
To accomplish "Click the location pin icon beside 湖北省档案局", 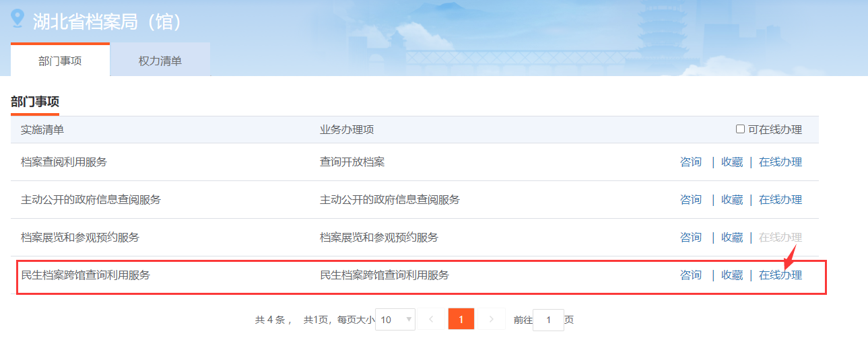I will tap(18, 18).
